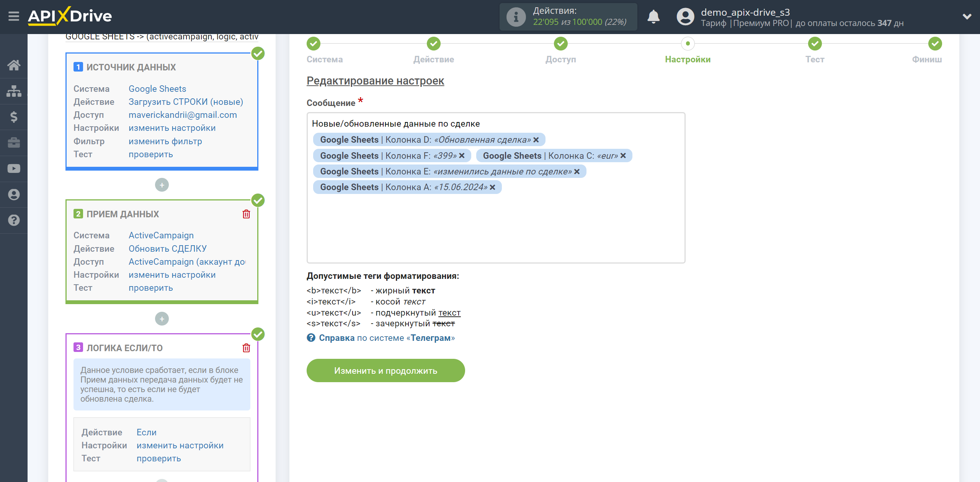This screenshot has height=482, width=980.
Task: Click проверить in Логика block
Action: [159, 458]
